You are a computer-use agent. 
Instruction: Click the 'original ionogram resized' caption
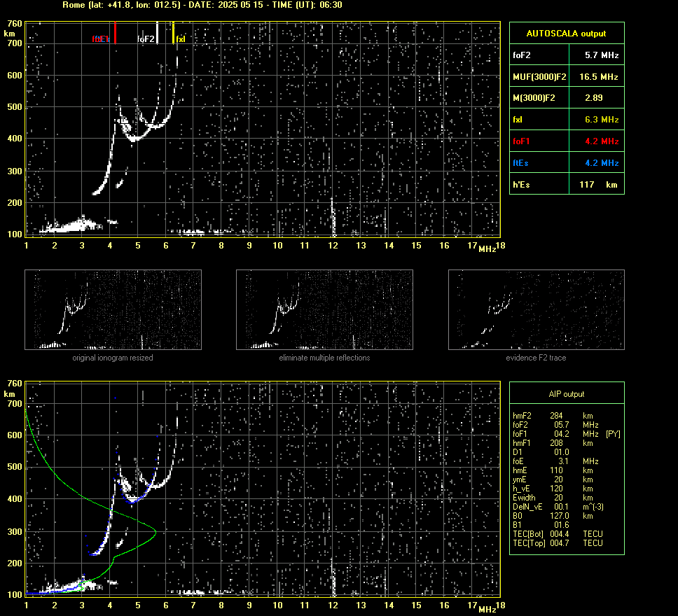coord(113,358)
